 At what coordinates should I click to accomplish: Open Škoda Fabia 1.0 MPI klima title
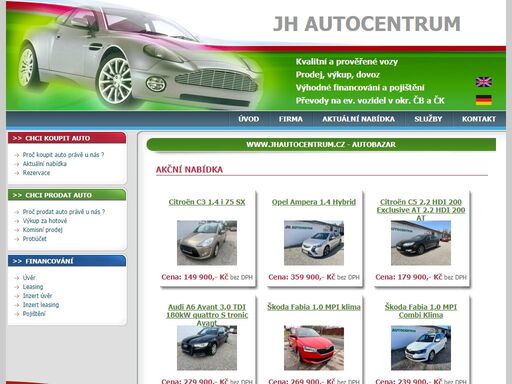[x=314, y=307]
